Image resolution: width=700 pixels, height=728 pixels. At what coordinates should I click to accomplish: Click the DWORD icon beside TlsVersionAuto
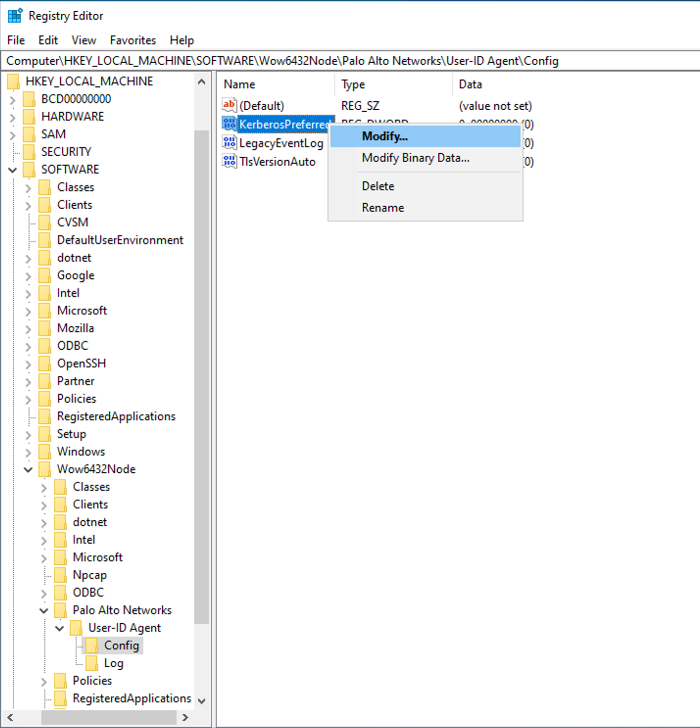click(228, 161)
